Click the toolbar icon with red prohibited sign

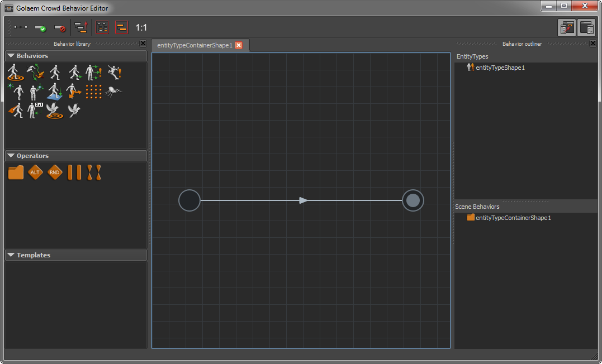coord(60,27)
